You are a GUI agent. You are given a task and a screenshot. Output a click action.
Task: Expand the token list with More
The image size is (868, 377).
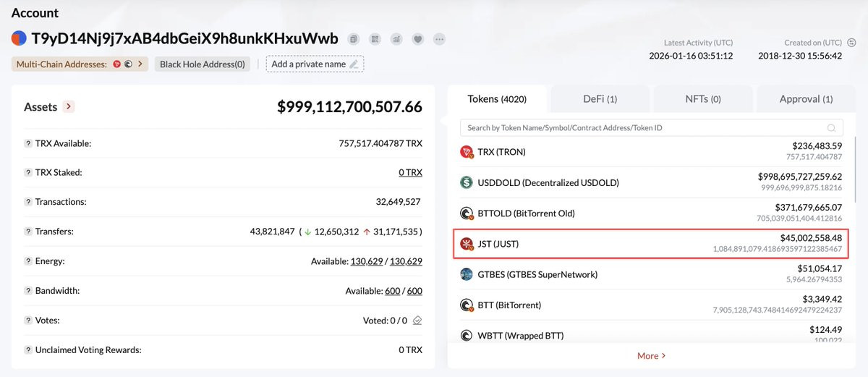[x=651, y=356]
